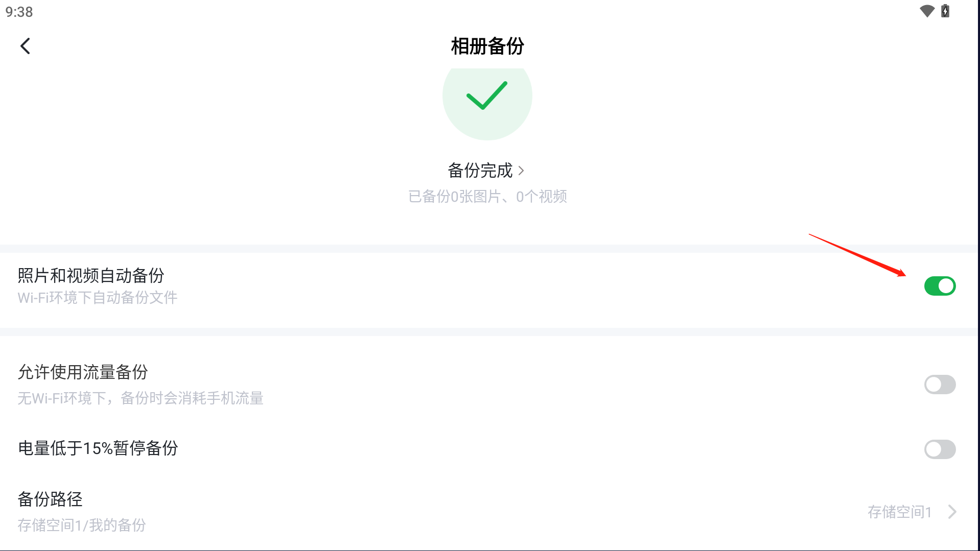
Task: Select the 电量低于15%暂停备份 row label
Action: [98, 448]
